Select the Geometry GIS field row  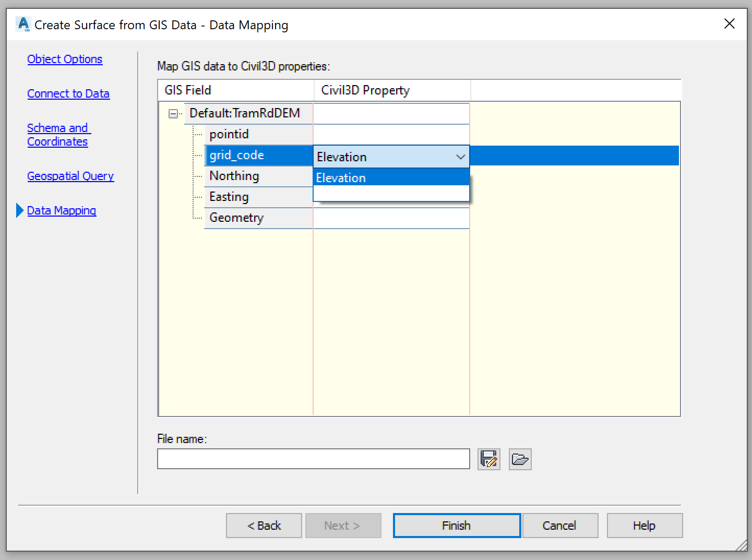236,218
